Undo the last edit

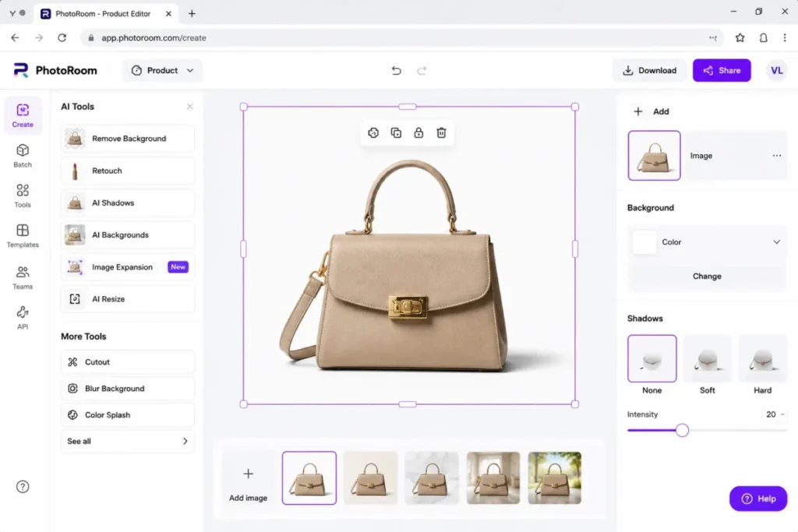tap(397, 71)
